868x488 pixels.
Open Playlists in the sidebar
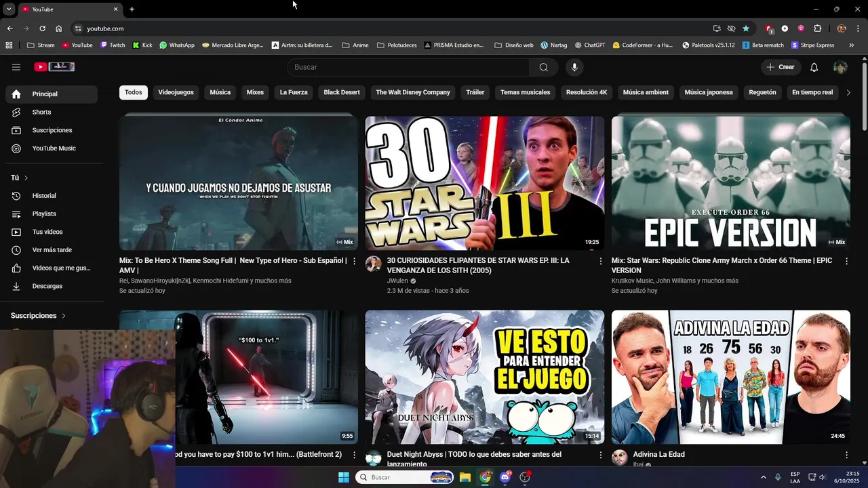coord(52,213)
